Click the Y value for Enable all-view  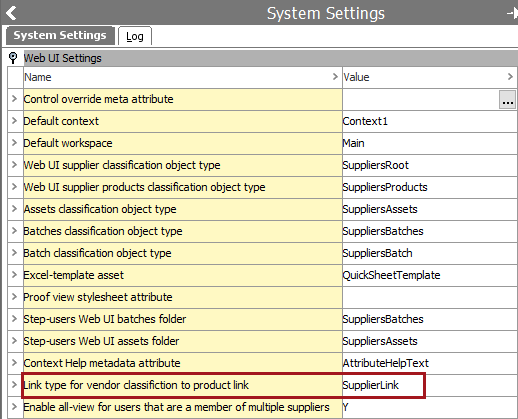click(x=430, y=407)
